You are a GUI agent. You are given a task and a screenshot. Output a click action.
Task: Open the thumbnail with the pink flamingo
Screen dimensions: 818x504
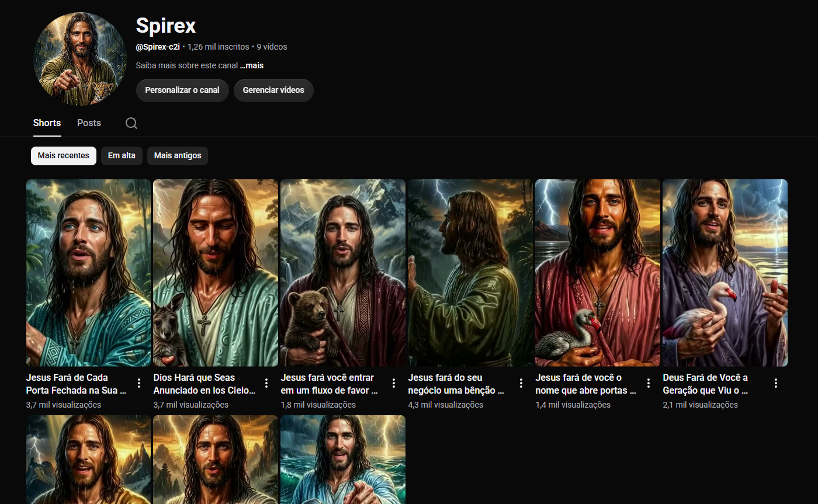725,273
